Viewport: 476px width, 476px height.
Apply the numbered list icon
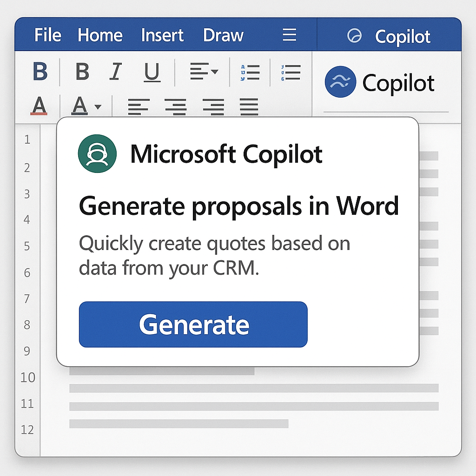(291, 73)
